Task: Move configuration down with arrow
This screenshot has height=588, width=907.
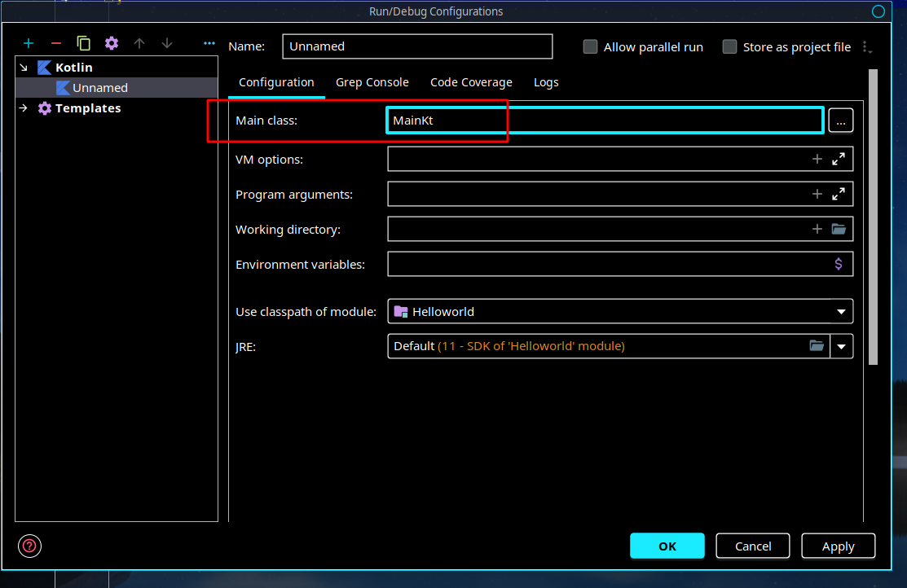Action: (167, 43)
